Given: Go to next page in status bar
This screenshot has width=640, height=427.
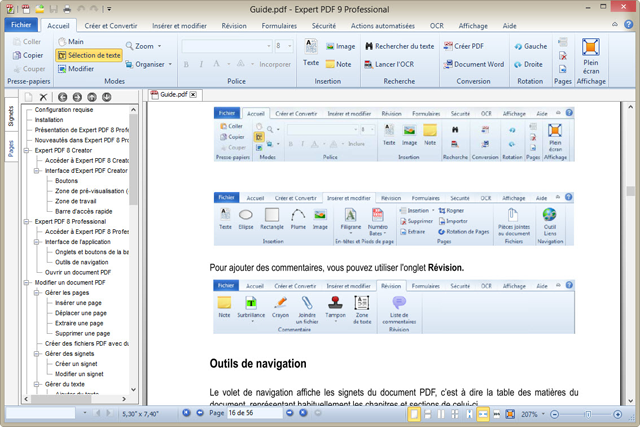Looking at the screenshot, I should tap(290, 413).
